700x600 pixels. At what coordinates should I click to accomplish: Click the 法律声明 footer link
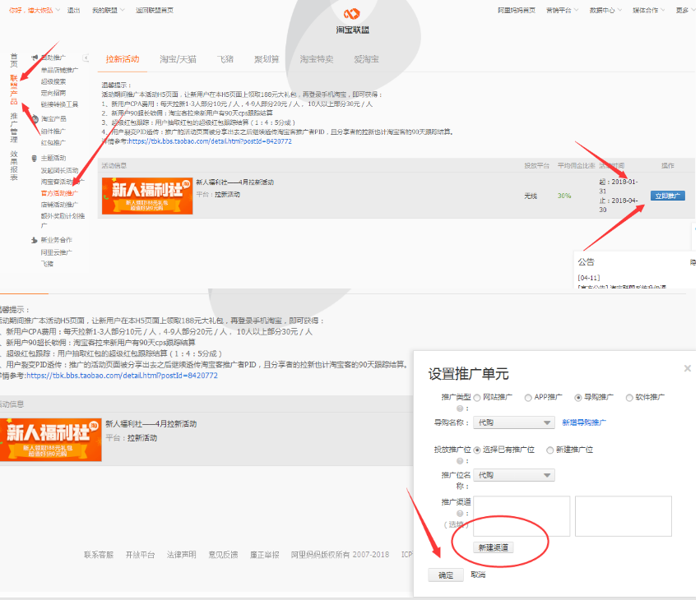181,555
